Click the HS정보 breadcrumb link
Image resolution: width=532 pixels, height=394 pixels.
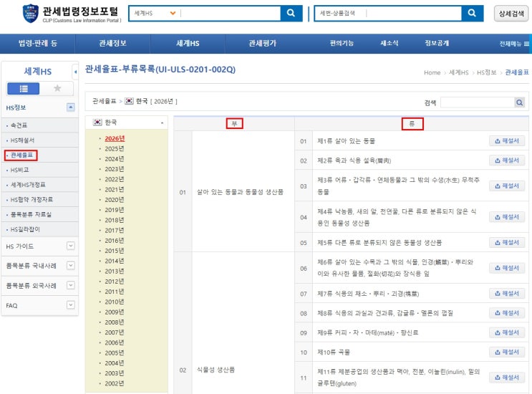487,72
